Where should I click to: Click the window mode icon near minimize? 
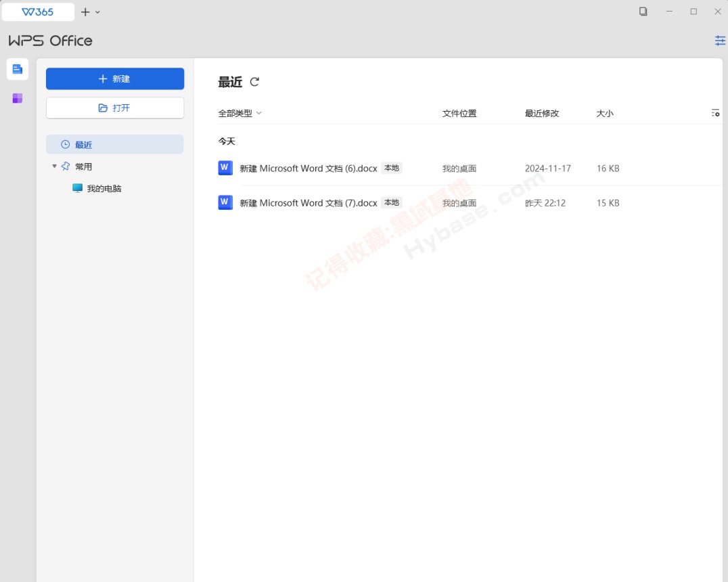point(643,12)
